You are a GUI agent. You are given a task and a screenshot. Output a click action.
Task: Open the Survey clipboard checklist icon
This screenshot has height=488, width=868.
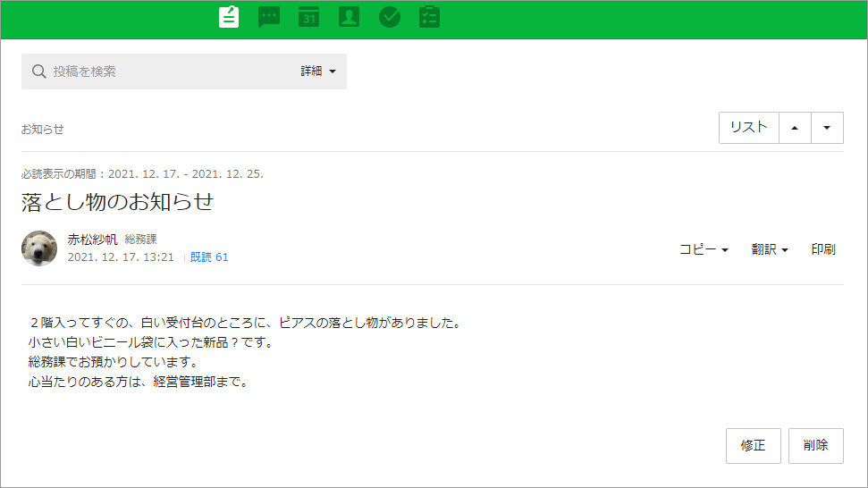(430, 17)
